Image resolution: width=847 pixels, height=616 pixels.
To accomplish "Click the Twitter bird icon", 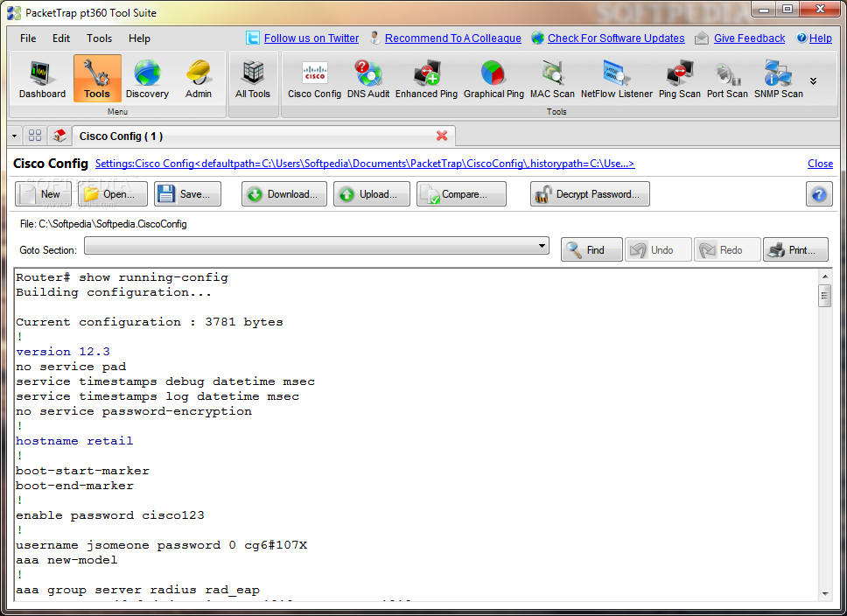I will point(252,38).
